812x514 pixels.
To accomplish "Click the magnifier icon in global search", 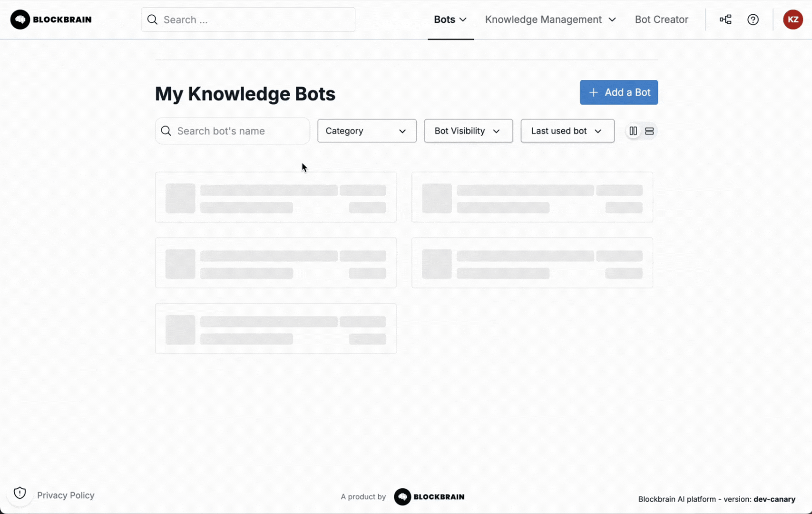I will [x=152, y=20].
